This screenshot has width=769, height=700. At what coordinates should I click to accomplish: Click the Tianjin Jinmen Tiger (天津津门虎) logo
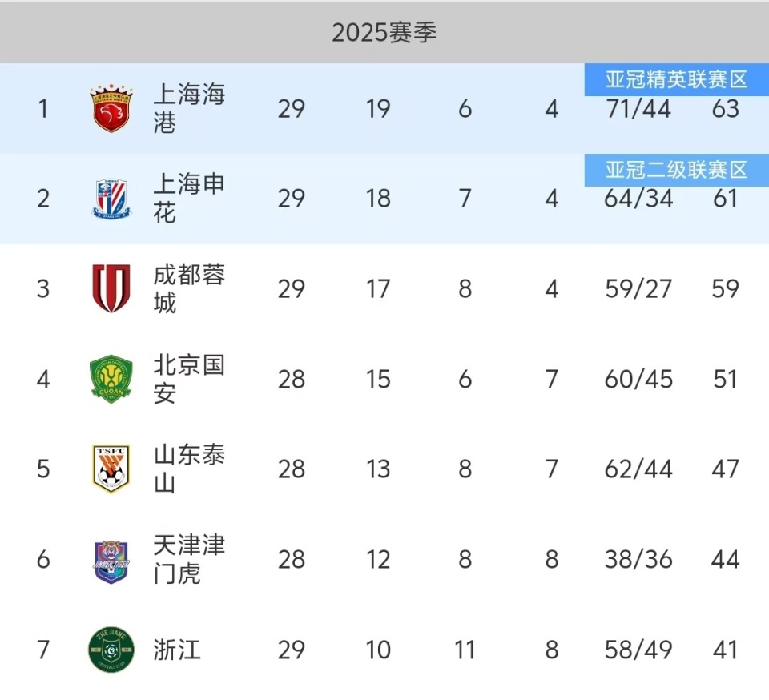pyautogui.click(x=111, y=560)
